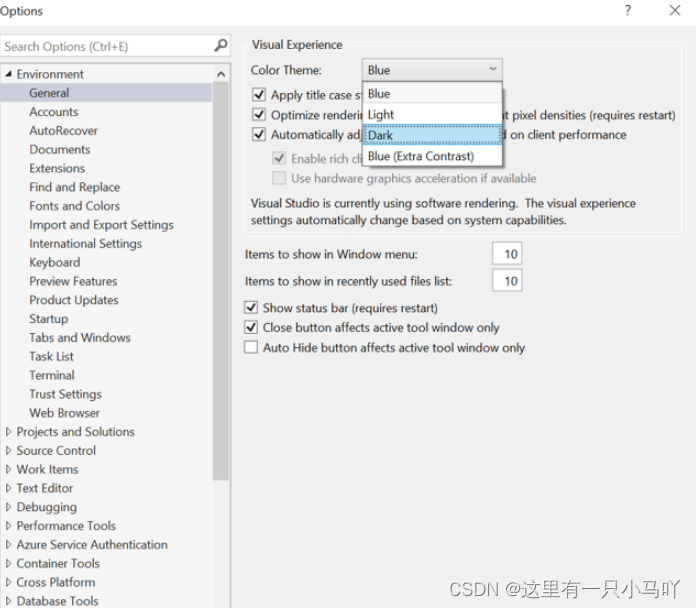Open Tabs and Windows settings
Viewport: 696px width, 608px height.
(80, 338)
